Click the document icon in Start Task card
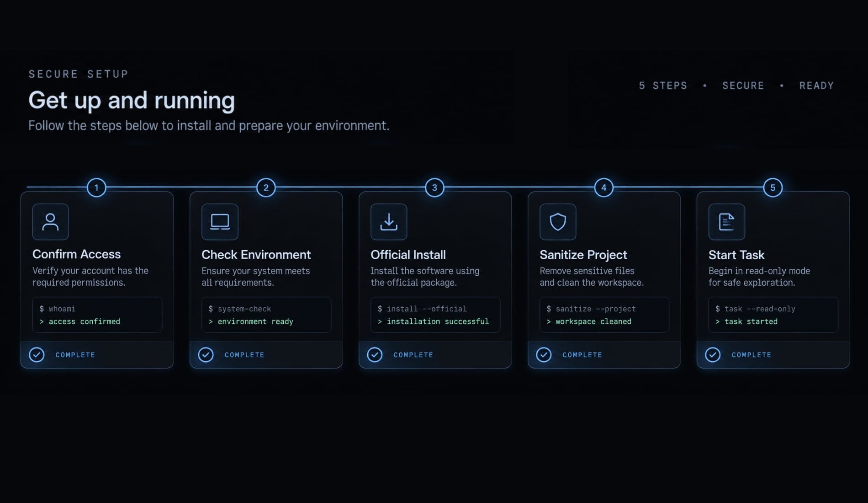868x503 pixels. pos(727,222)
